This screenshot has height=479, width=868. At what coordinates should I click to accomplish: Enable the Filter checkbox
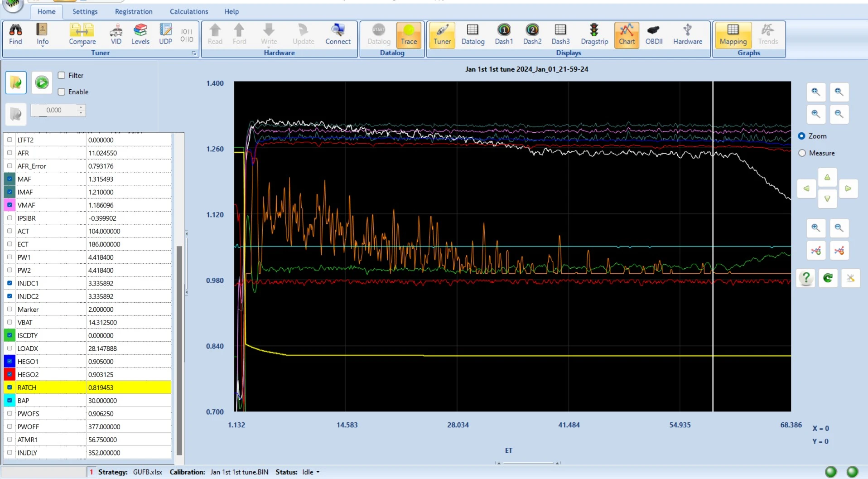coord(62,75)
